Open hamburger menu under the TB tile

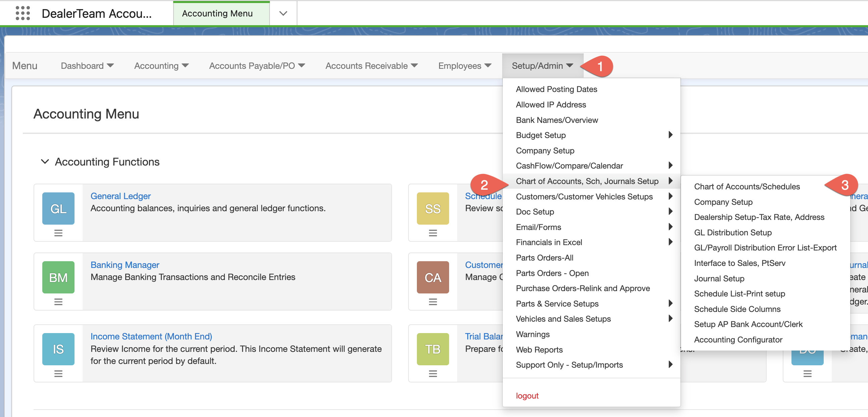(433, 373)
